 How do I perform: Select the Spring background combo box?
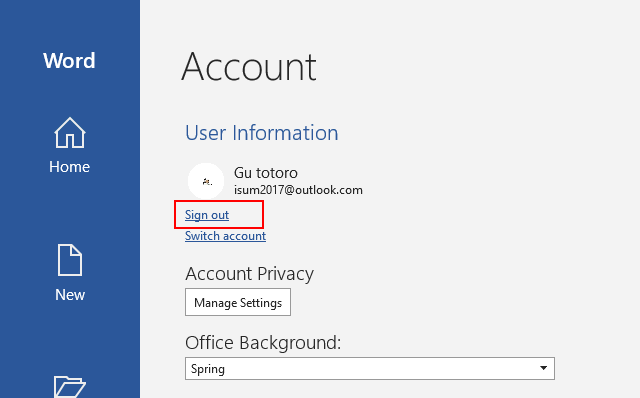pos(370,369)
